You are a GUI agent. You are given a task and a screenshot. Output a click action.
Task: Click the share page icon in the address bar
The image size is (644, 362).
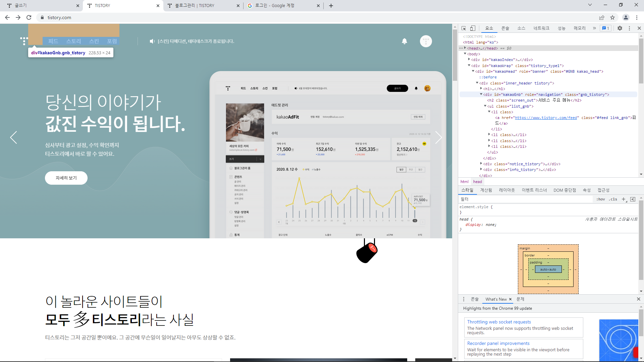pos(602,17)
